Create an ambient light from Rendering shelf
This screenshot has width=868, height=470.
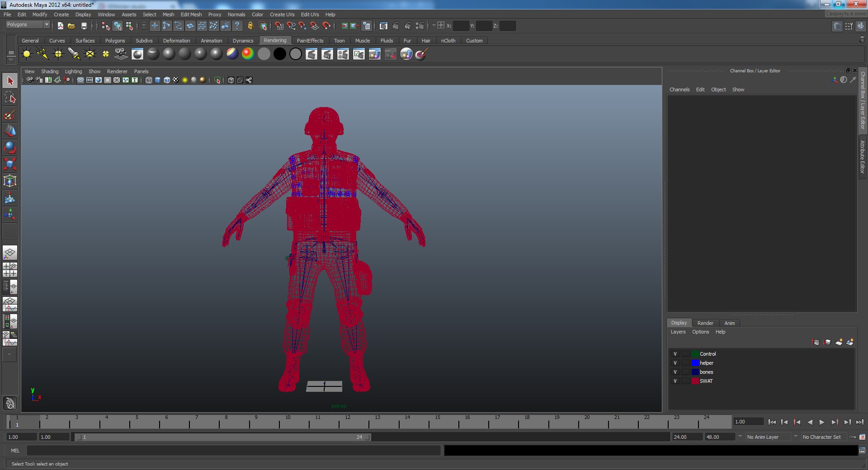point(27,54)
